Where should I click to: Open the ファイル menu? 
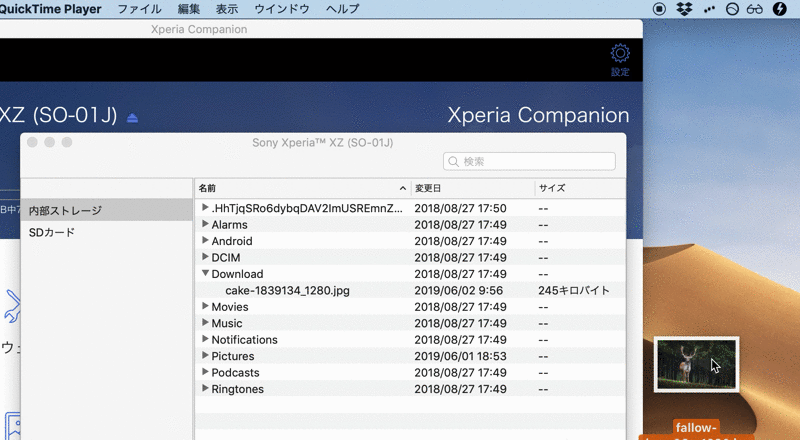(139, 9)
